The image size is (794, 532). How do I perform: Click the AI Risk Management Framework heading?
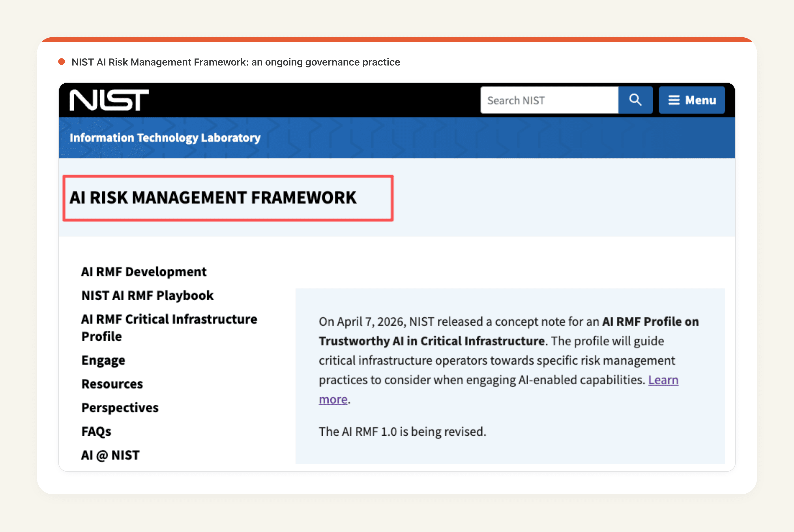point(213,198)
